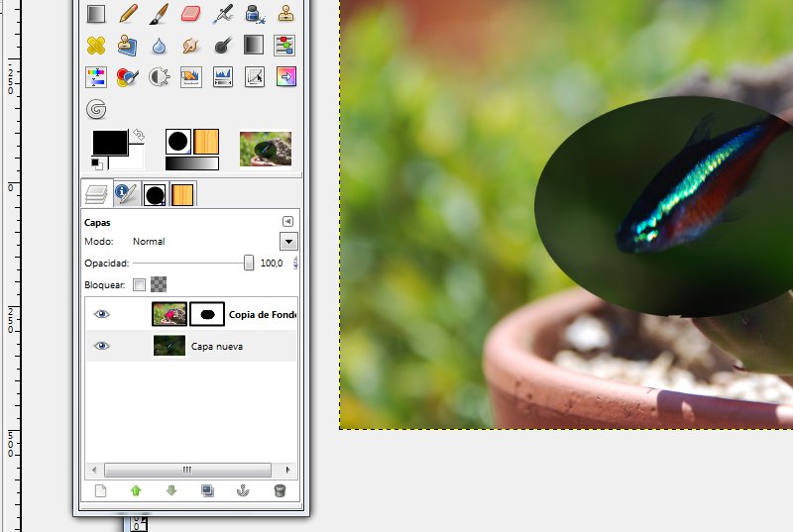Open the Levels tool

pyautogui.click(x=222, y=77)
